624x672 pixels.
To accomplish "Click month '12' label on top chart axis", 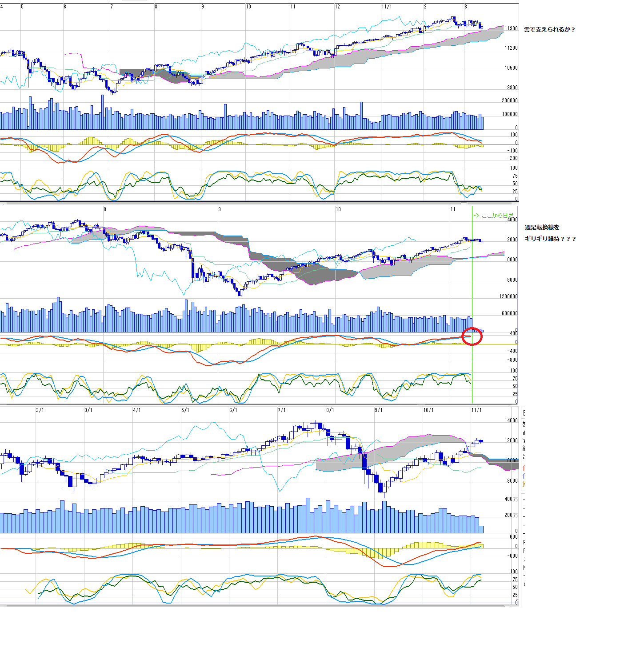I will 338,7.
